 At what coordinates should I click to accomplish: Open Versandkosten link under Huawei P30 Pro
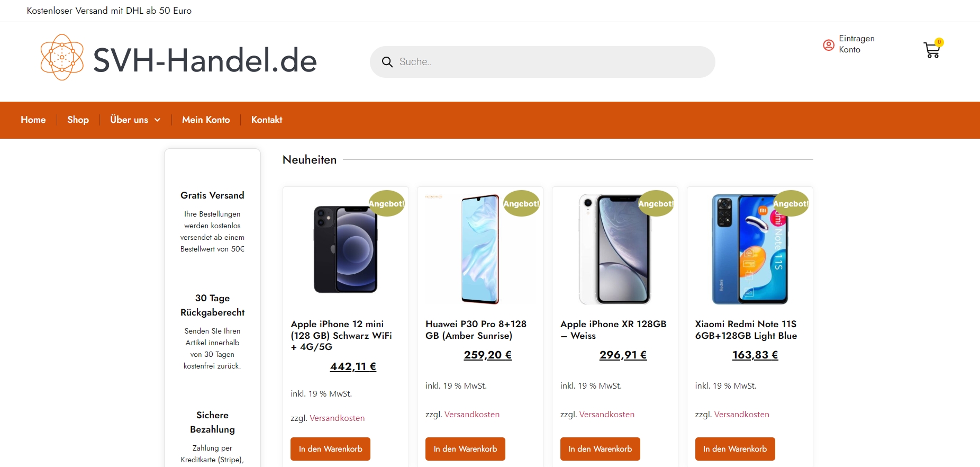click(472, 415)
